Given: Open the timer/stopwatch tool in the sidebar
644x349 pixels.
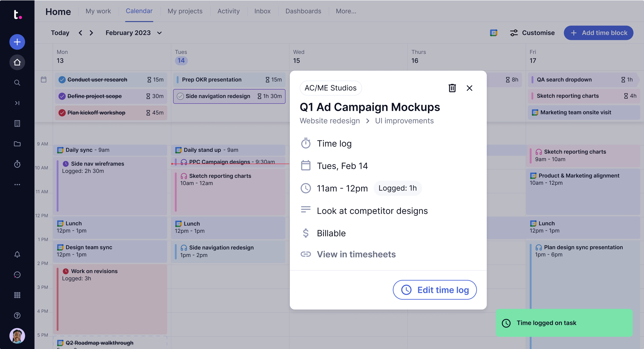Looking at the screenshot, I should [x=17, y=164].
